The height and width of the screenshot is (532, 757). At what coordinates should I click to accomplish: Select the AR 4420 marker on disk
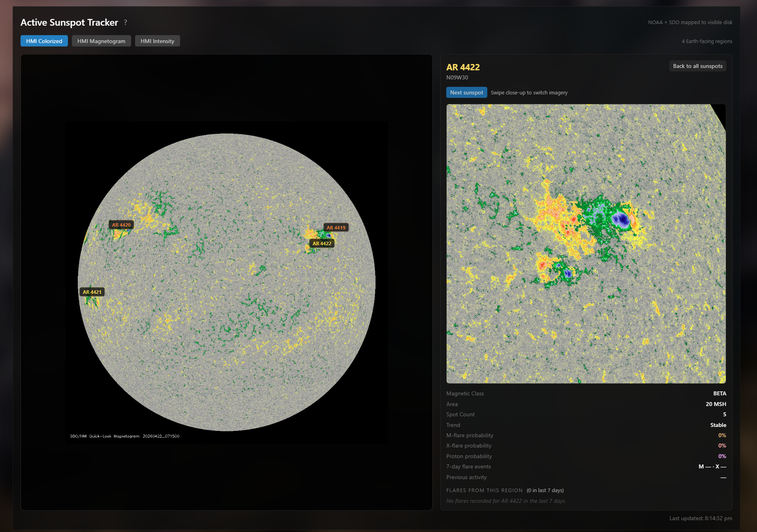[121, 225]
